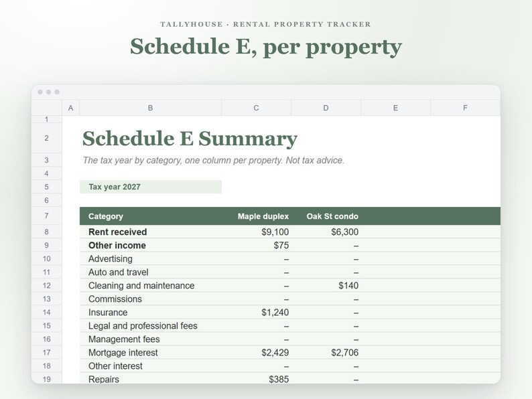Select row 2 header
Screen dimensions: 532x399
tap(46, 138)
